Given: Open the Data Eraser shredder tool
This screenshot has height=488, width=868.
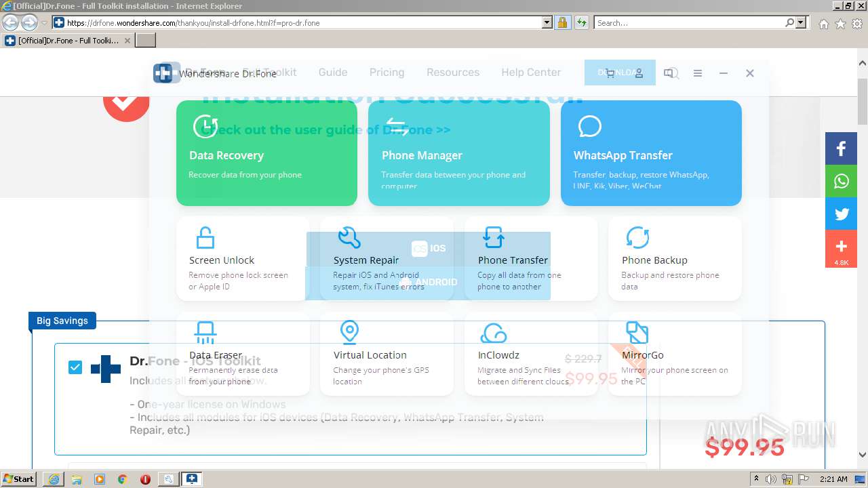Looking at the screenshot, I should [243, 353].
